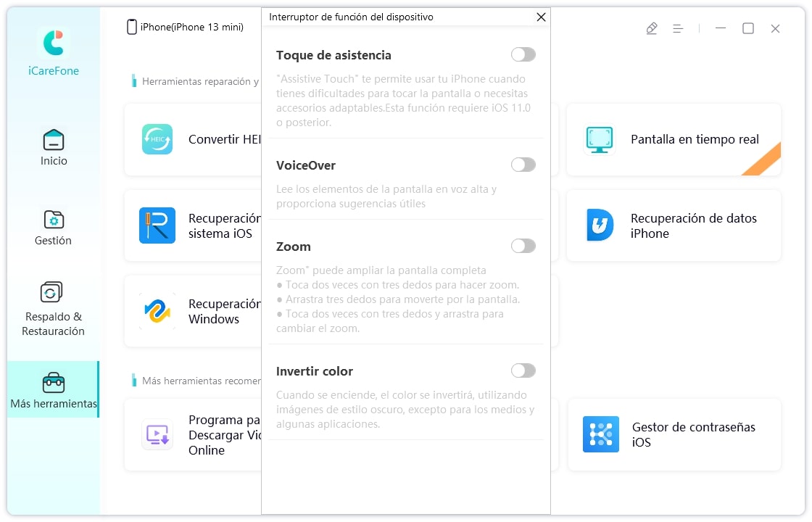
Task: Select Más herramientas sidebar tab
Action: tap(54, 390)
